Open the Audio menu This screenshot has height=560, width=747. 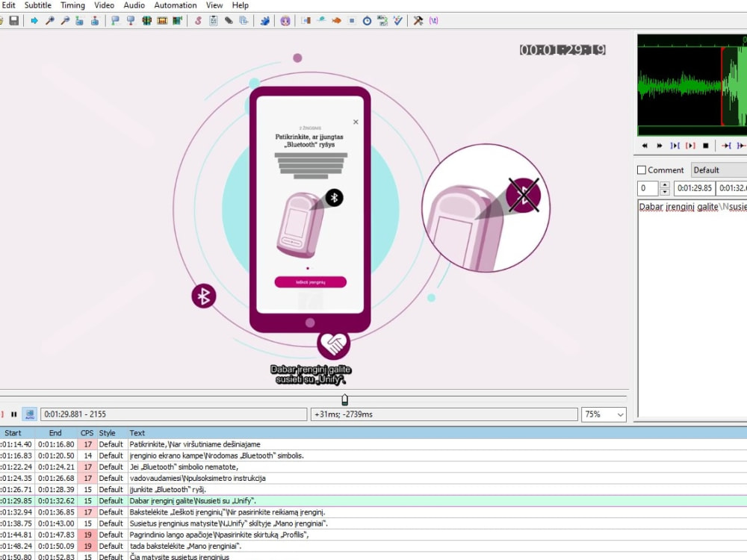tap(134, 5)
